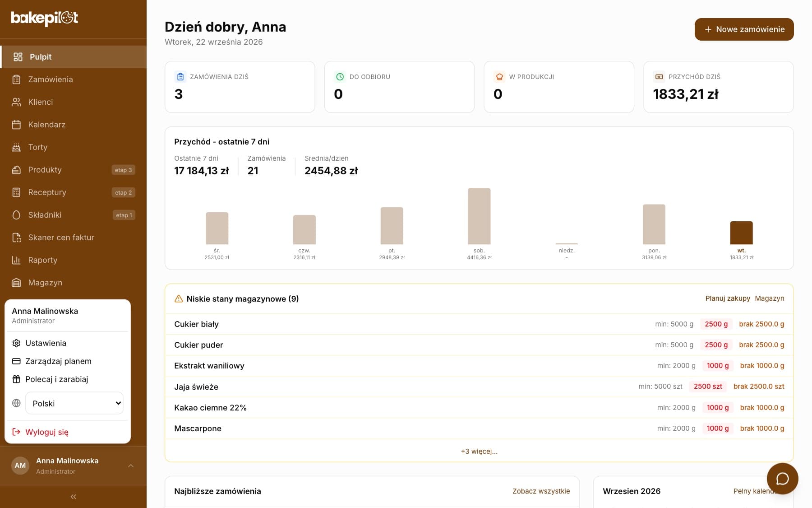Open the chat bubble support widget
Screen dimensions: 812x508
pyautogui.click(x=782, y=479)
